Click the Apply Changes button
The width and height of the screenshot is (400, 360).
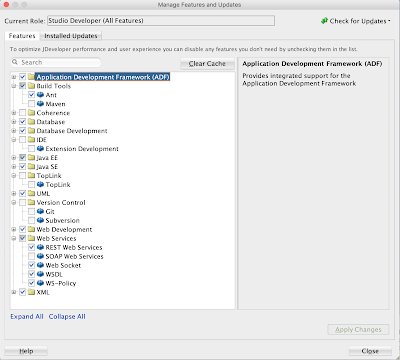click(x=358, y=330)
